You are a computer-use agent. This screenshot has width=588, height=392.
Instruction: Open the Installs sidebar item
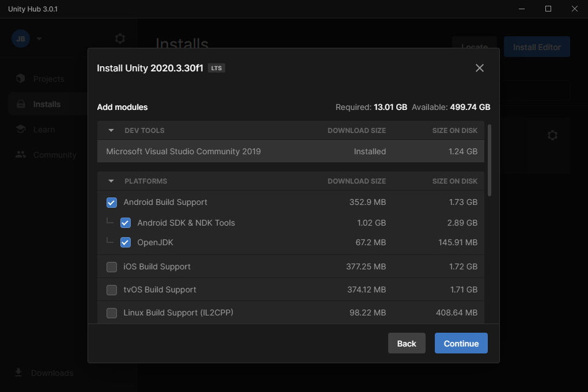pos(48,104)
